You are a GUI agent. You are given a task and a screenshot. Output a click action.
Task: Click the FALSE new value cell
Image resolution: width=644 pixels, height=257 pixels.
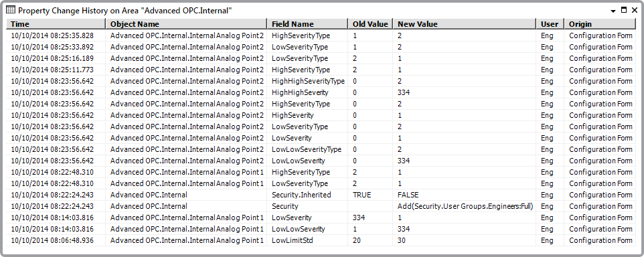tap(408, 195)
